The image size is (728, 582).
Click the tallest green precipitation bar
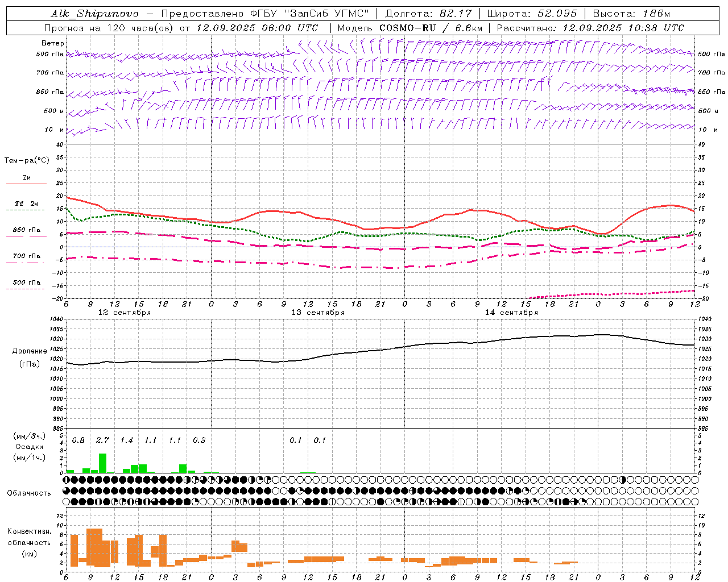[x=103, y=463]
